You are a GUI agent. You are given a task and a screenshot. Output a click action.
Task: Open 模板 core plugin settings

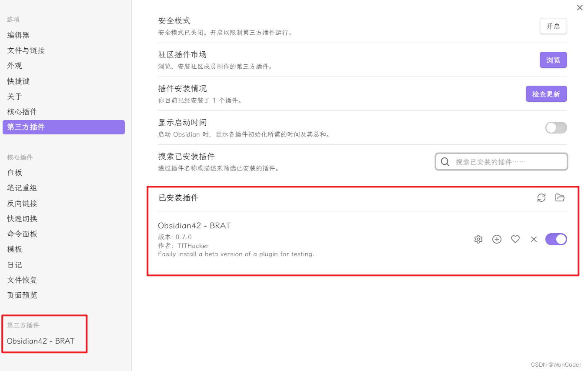[63, 249]
